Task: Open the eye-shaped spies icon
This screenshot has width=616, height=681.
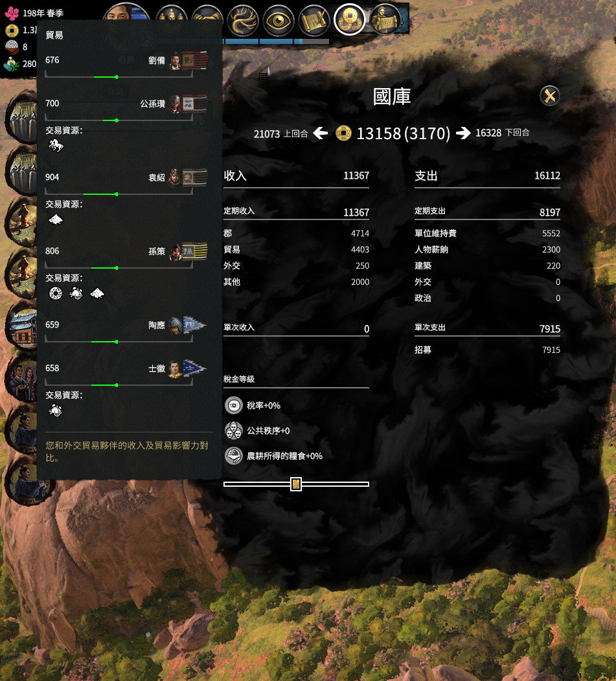Action: [x=279, y=20]
